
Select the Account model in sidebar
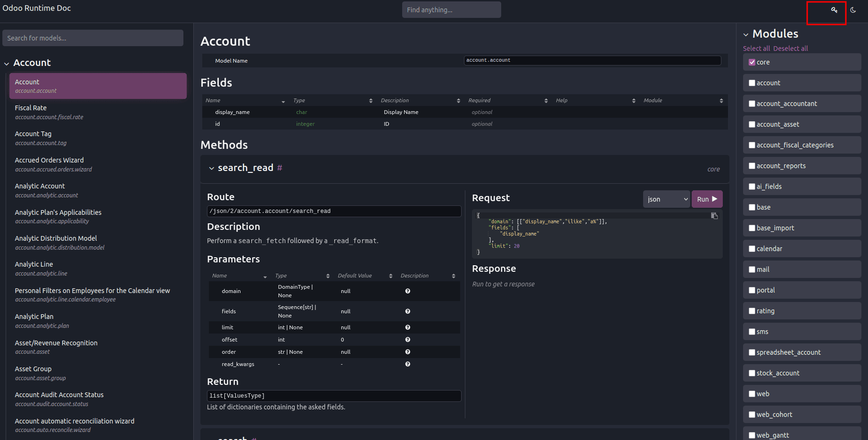click(98, 86)
